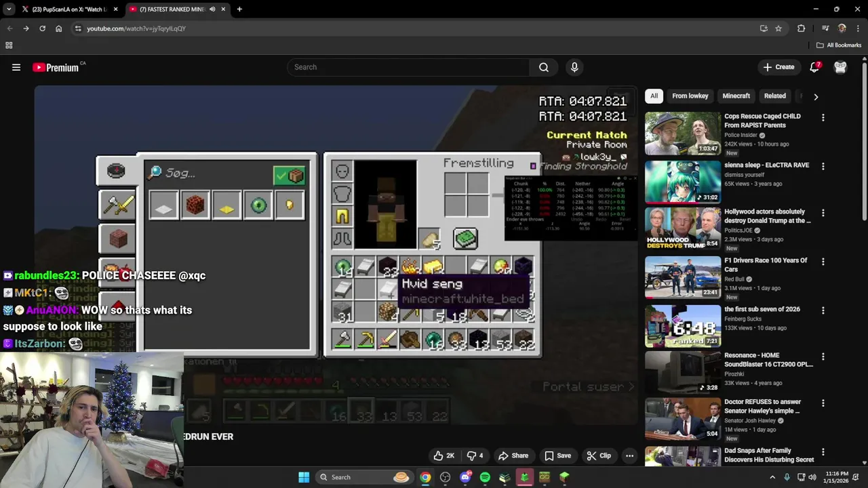The height and width of the screenshot is (488, 868).
Task: Open options for 'the first sub seven of 2026'
Action: pos(823,310)
